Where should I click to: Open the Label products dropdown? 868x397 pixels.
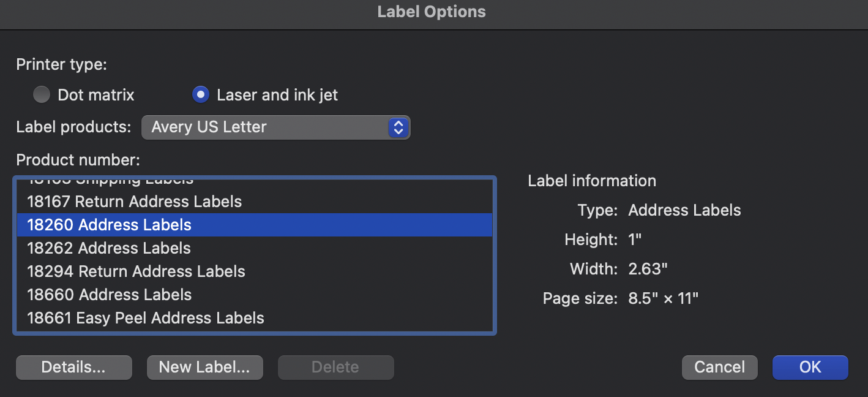point(275,127)
